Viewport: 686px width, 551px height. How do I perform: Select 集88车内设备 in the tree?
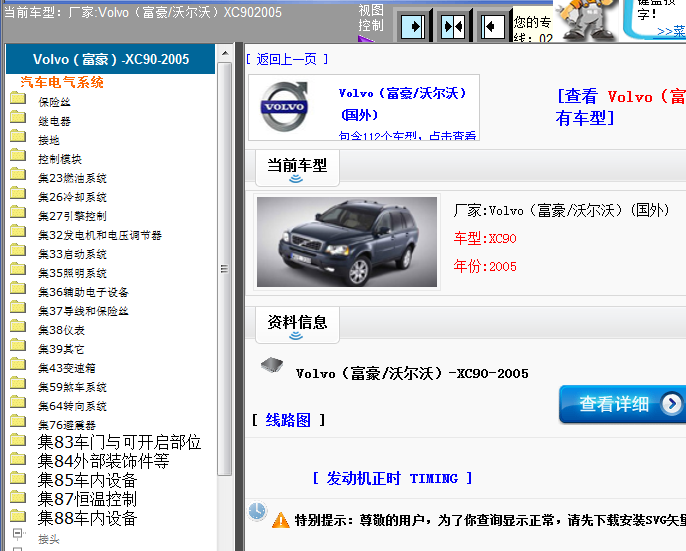pyautogui.click(x=87, y=518)
